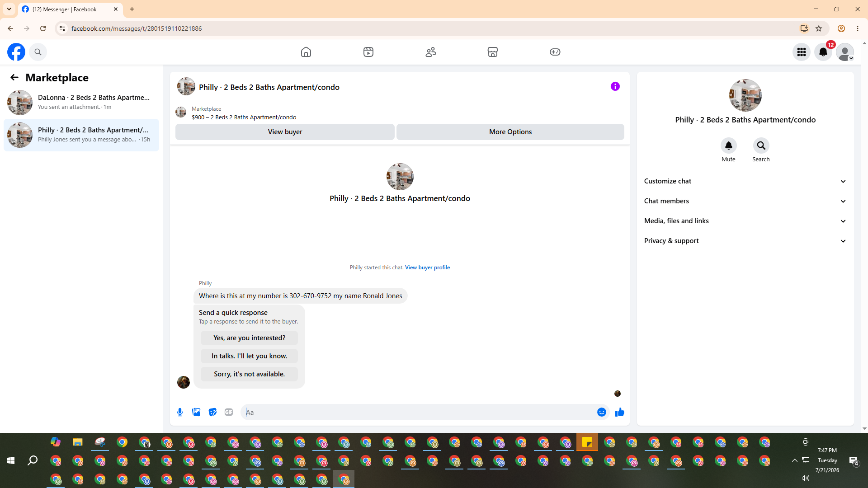Open the emoji picker in message box
The width and height of the screenshot is (868, 488).
(602, 412)
